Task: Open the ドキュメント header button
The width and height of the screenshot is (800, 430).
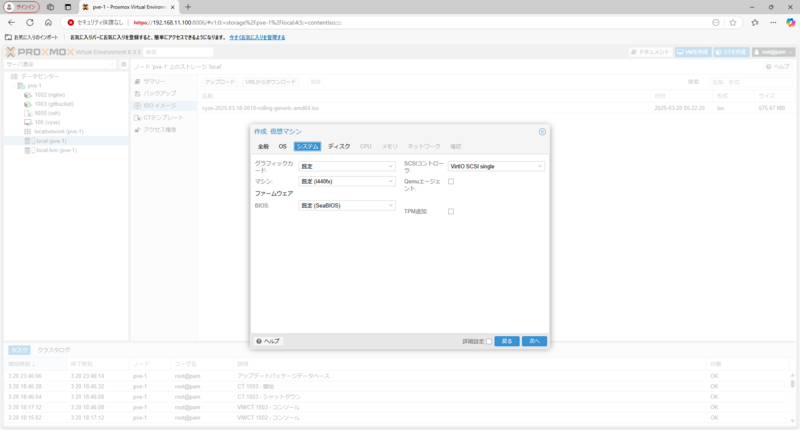Action: pos(650,52)
